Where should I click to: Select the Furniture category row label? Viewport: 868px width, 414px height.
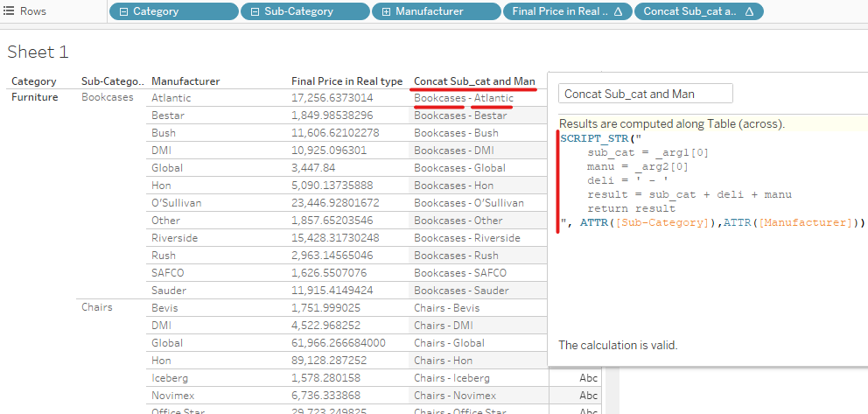(x=34, y=97)
